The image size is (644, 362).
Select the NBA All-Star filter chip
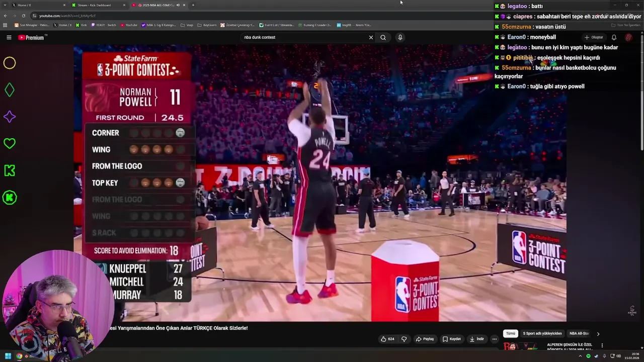coord(579,333)
